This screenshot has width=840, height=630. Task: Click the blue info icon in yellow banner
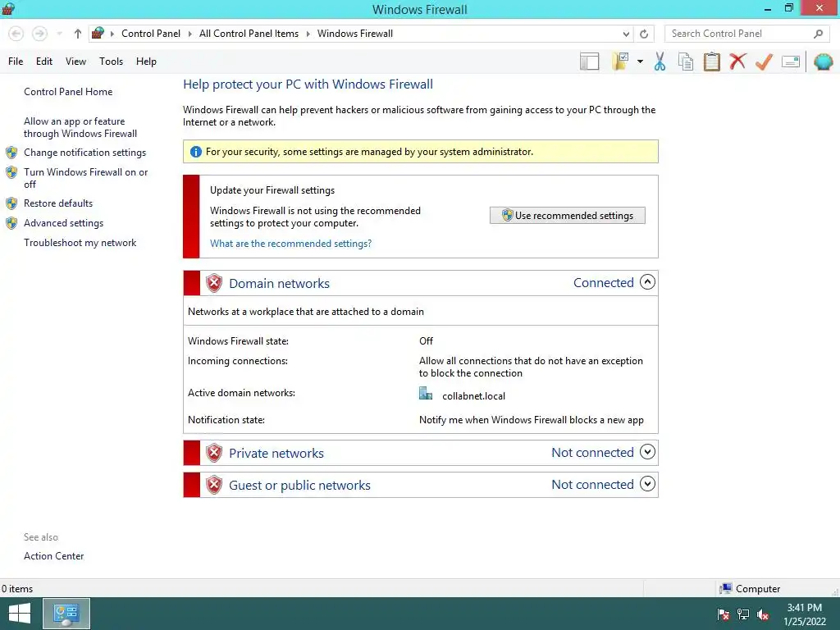coord(195,152)
